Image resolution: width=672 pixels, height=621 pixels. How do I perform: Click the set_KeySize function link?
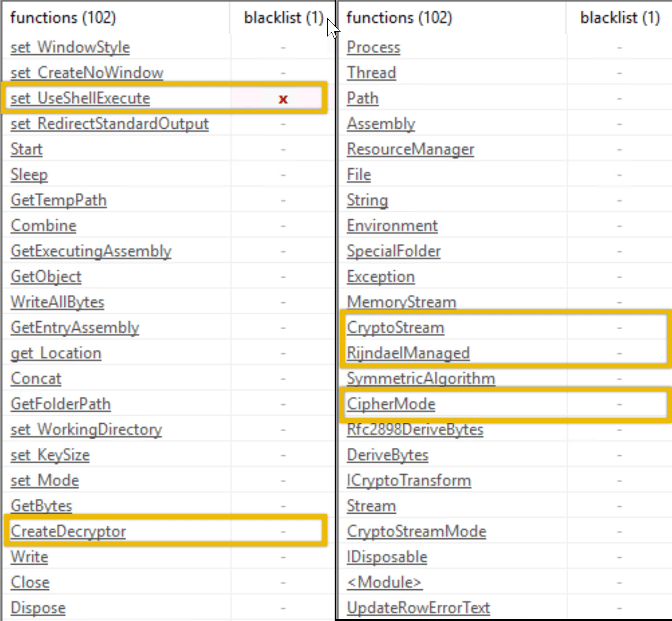pyautogui.click(x=50, y=455)
